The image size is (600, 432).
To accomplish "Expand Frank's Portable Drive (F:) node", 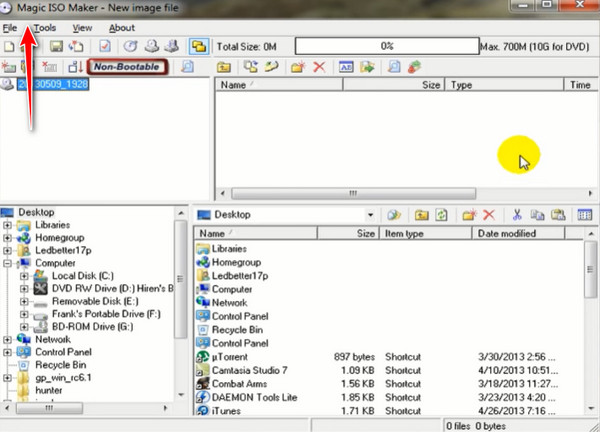I will tap(24, 314).
